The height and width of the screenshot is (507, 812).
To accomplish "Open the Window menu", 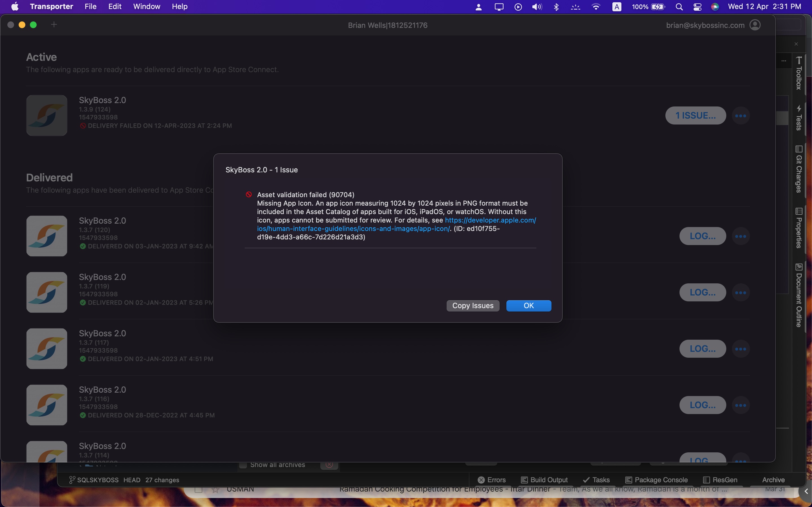I will [x=147, y=7].
